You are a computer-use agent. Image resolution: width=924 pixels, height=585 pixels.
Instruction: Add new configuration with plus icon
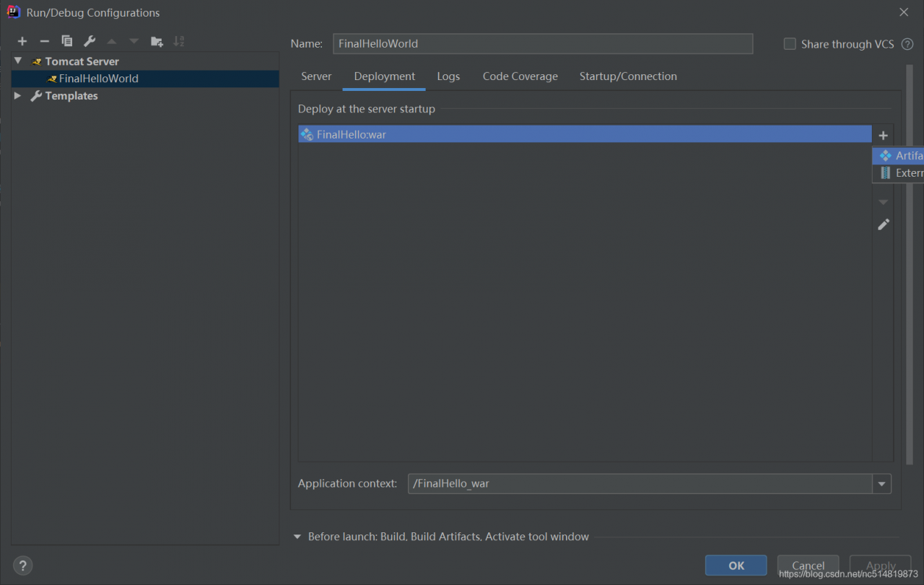tap(22, 41)
